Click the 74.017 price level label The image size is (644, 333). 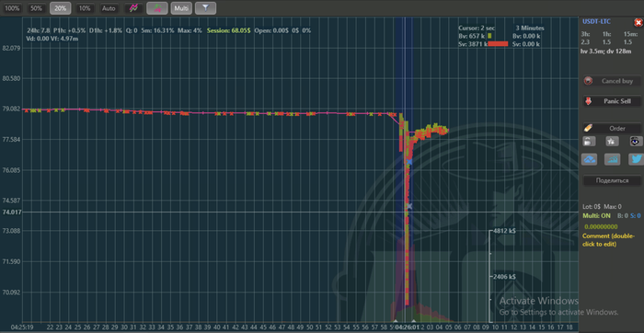tap(11, 212)
